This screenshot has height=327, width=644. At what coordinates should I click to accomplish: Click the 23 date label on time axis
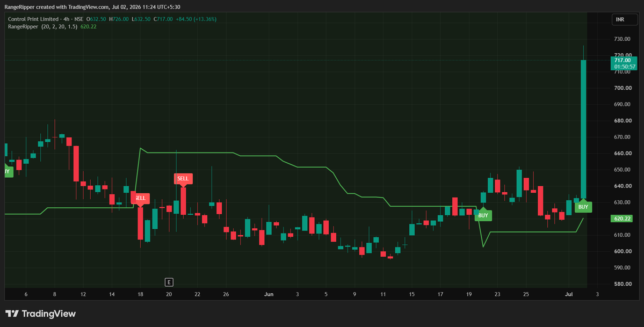(x=497, y=295)
